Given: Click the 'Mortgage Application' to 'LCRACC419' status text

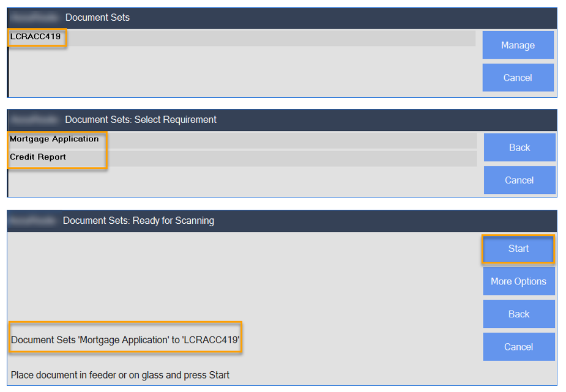Looking at the screenshot, I should (125, 339).
